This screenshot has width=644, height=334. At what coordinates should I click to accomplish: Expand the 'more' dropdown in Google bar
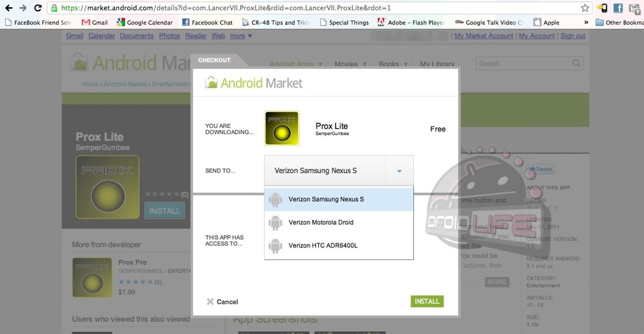point(241,36)
